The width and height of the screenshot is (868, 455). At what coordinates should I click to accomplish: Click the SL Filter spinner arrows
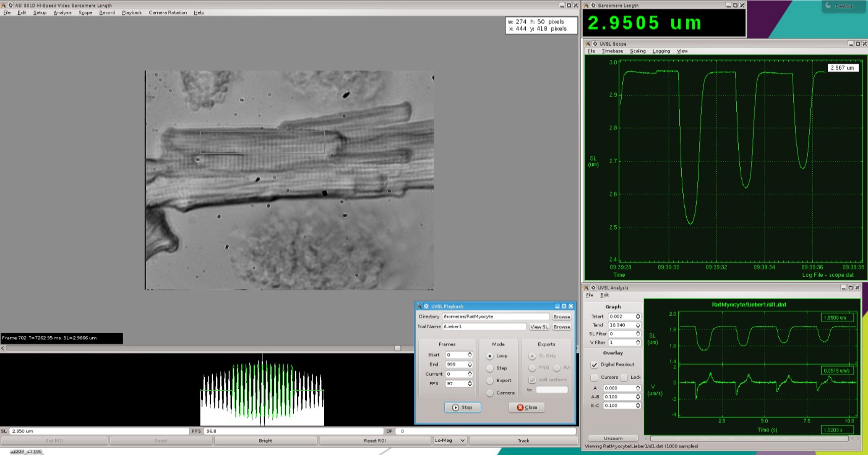(638, 334)
